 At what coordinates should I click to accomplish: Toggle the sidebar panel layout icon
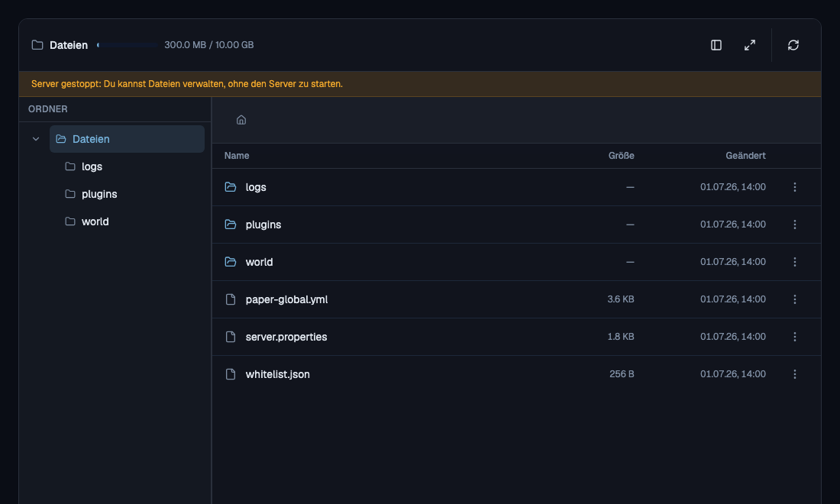(x=716, y=45)
